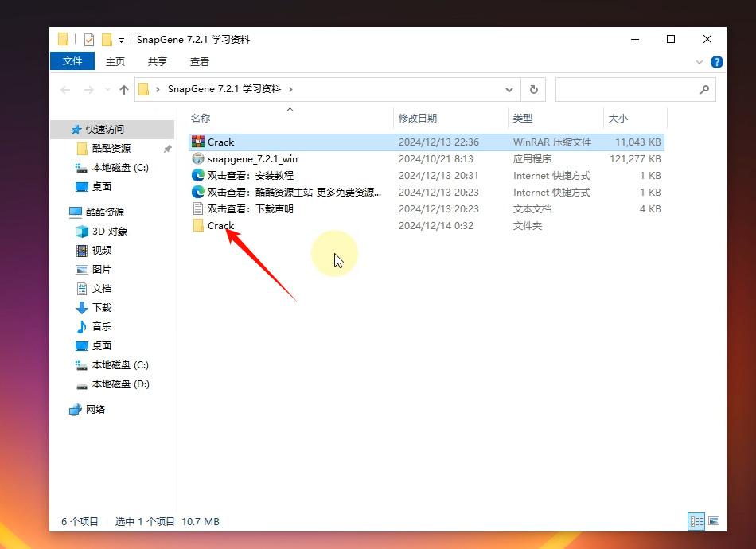Expand the address bar history dropdown

pyautogui.click(x=510, y=90)
